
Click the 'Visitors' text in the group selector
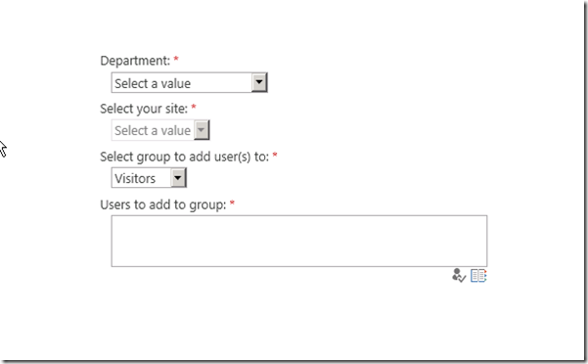coord(135,178)
